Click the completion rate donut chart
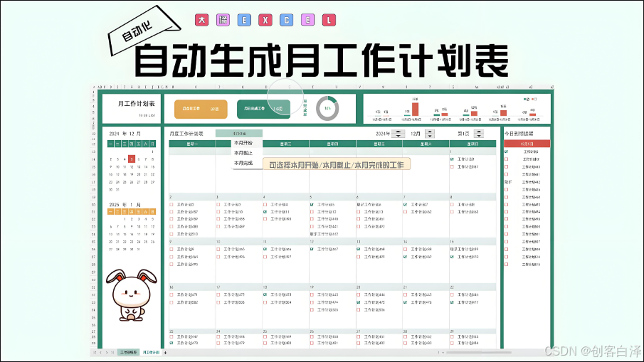This screenshot has height=362, width=644. (327, 108)
